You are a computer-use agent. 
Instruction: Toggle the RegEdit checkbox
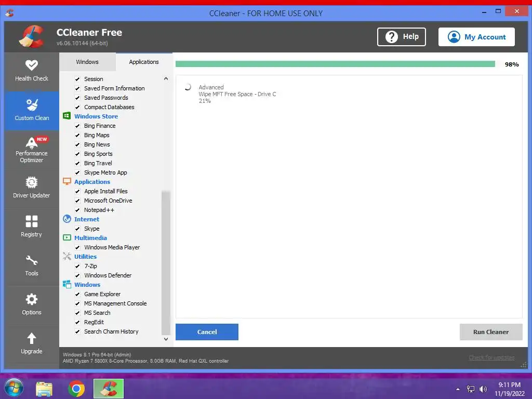[77, 322]
